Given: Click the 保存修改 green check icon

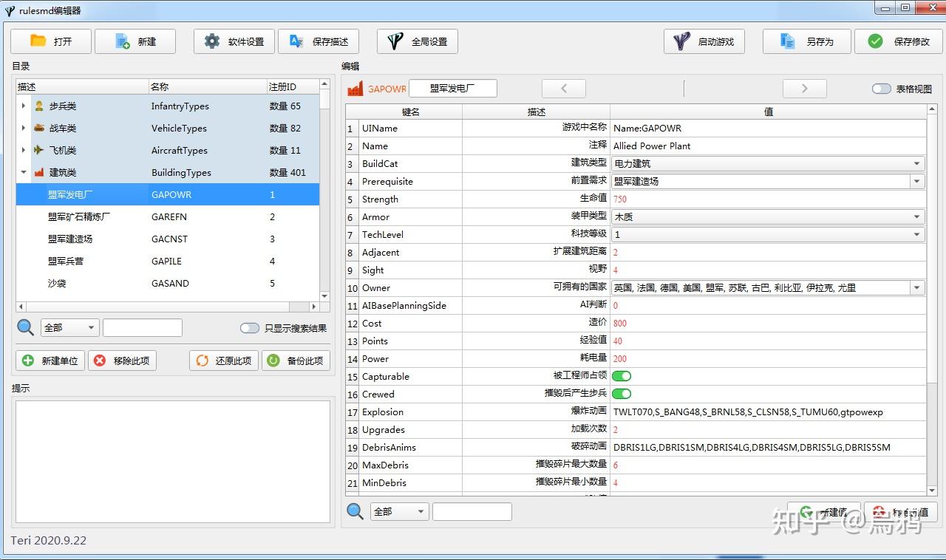Looking at the screenshot, I should coord(876,41).
